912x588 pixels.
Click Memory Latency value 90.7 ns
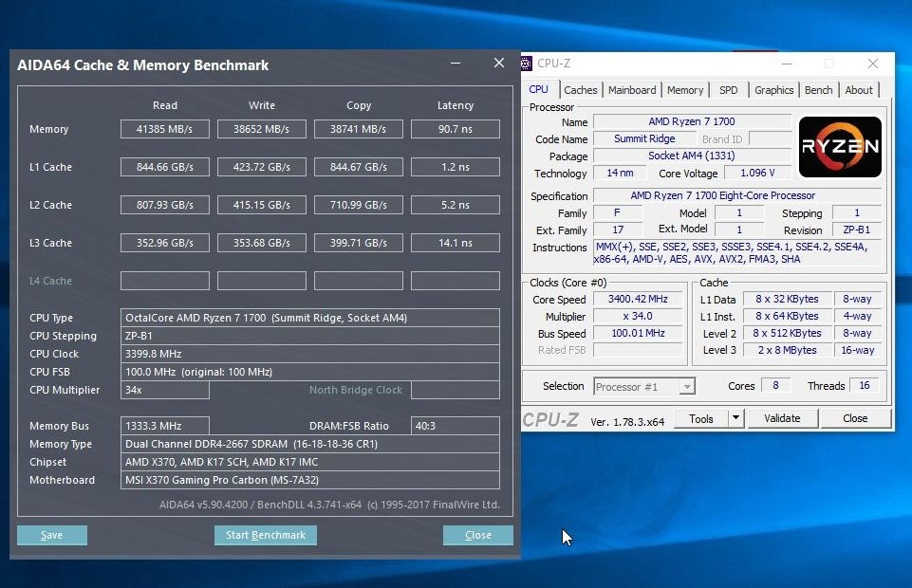[x=456, y=129]
